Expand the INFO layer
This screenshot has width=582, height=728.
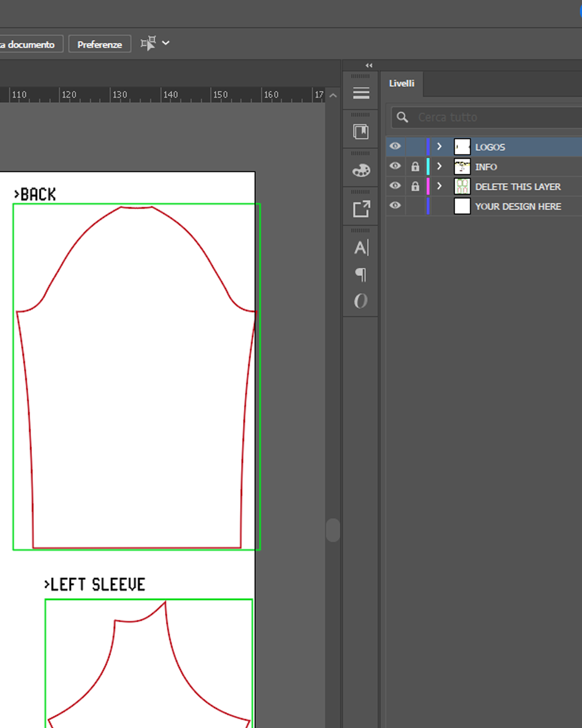pyautogui.click(x=439, y=166)
